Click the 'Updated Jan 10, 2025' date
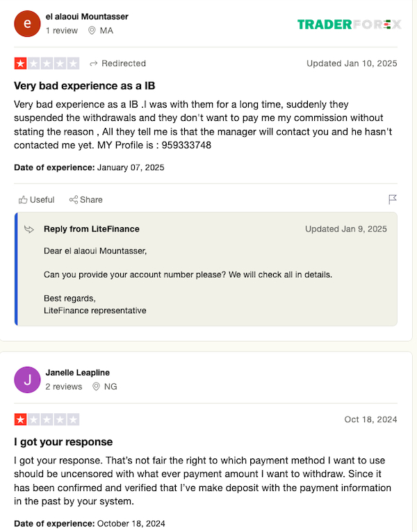The width and height of the screenshot is (417, 532). point(352,63)
